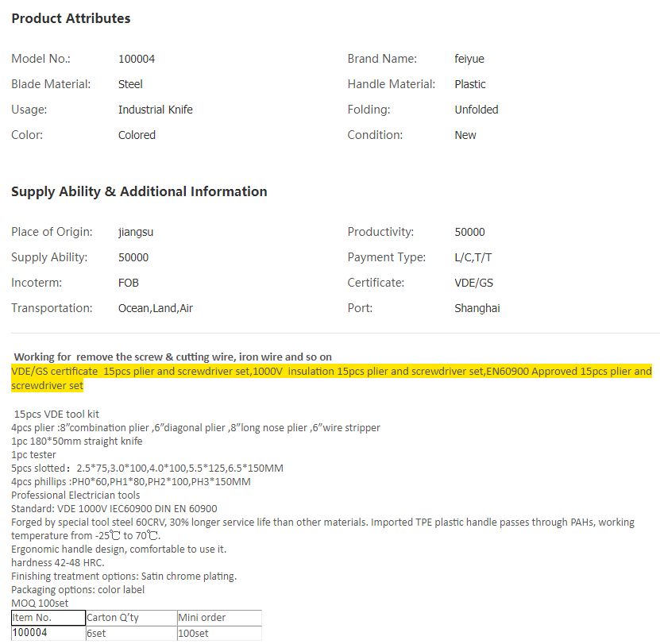
Task: Click the Transportation value Ocean,Land,Air
Action: point(156,308)
